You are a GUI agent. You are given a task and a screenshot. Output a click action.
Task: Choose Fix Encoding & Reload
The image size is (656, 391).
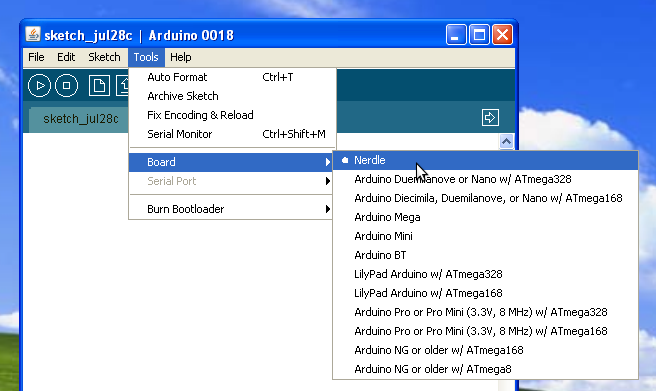coord(233,115)
